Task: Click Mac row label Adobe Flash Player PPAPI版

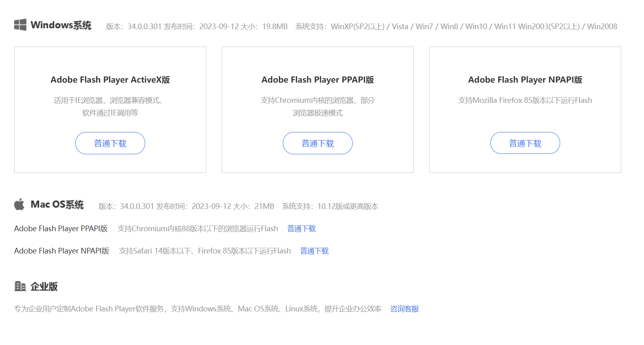Action: click(x=61, y=229)
